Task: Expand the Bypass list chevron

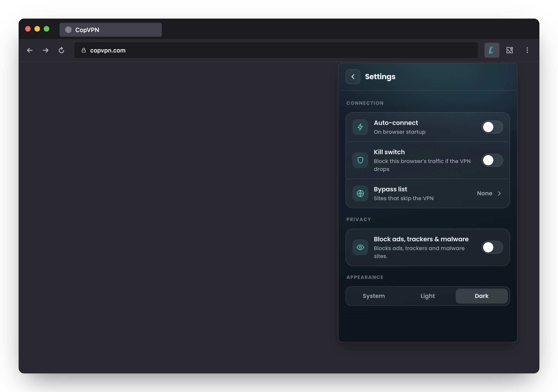Action: tap(499, 193)
